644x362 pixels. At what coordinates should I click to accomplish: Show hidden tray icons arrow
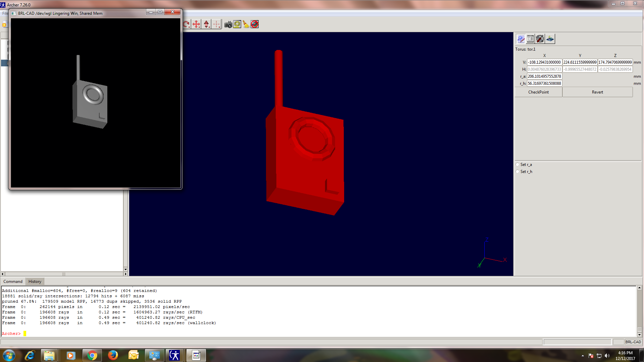coord(583,356)
